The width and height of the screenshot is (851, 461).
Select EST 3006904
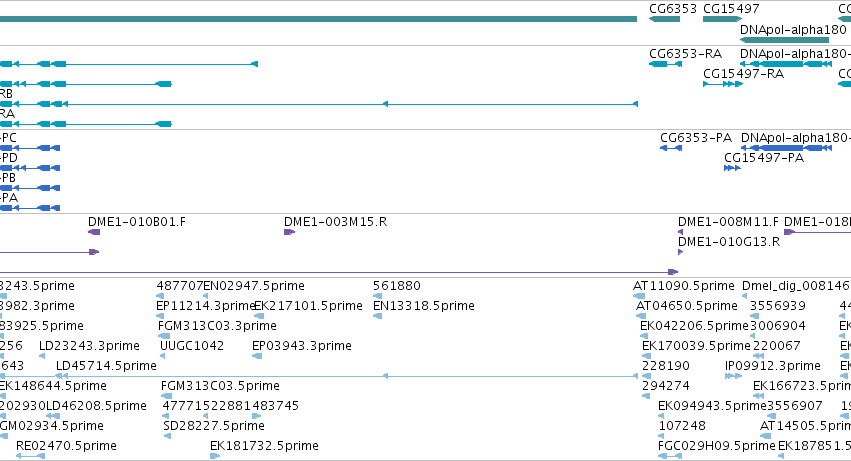(754, 337)
